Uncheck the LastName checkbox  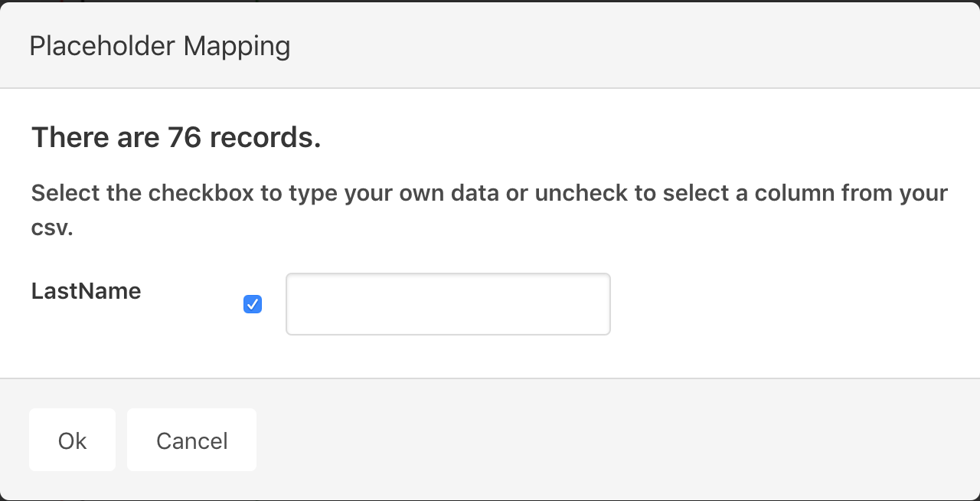pyautogui.click(x=253, y=304)
